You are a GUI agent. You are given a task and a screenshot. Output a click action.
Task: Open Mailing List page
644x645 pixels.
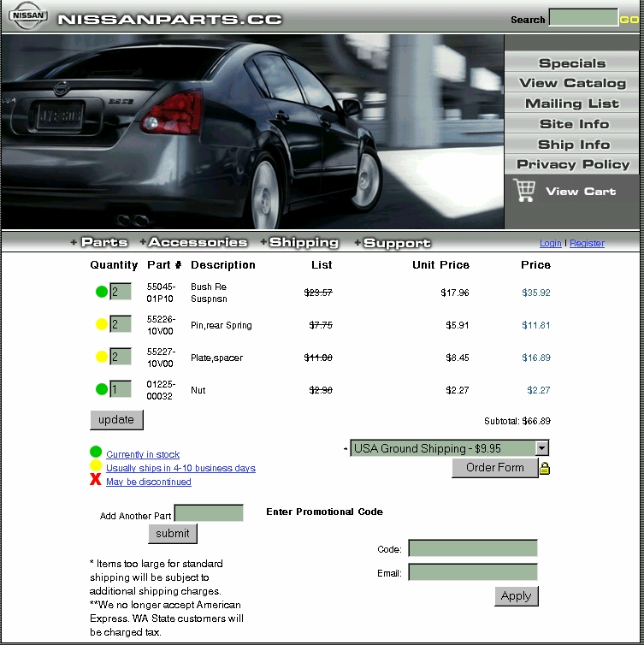coord(571,104)
